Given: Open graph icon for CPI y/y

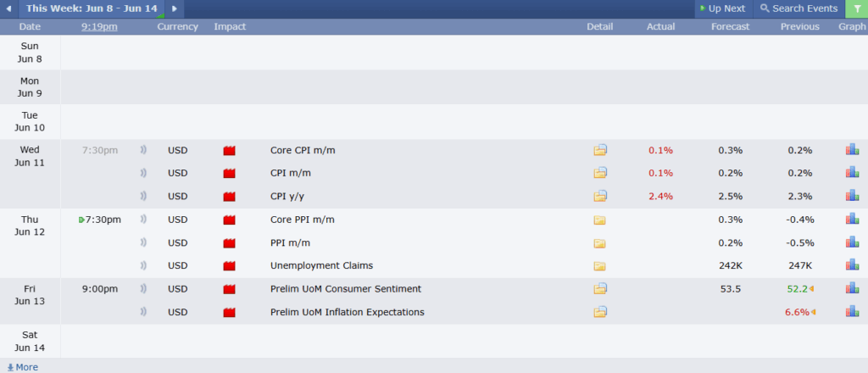Looking at the screenshot, I should click(852, 195).
